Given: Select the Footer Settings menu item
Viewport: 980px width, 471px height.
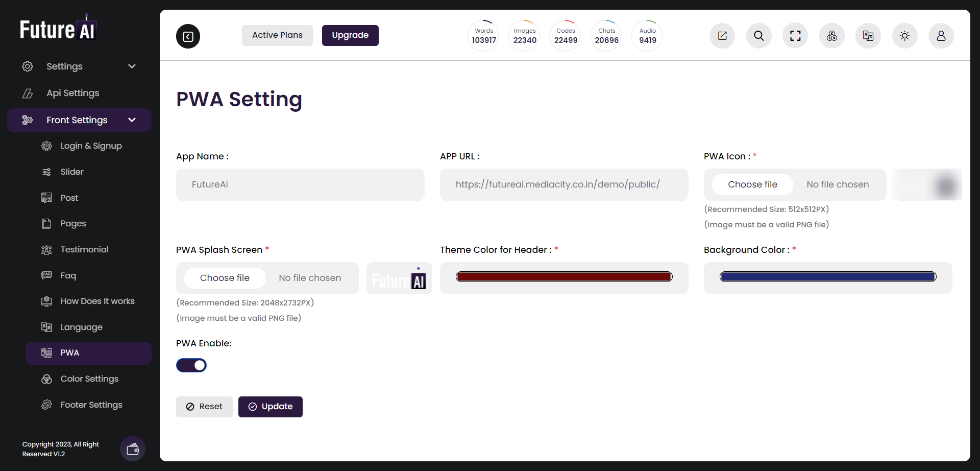Looking at the screenshot, I should tap(91, 405).
